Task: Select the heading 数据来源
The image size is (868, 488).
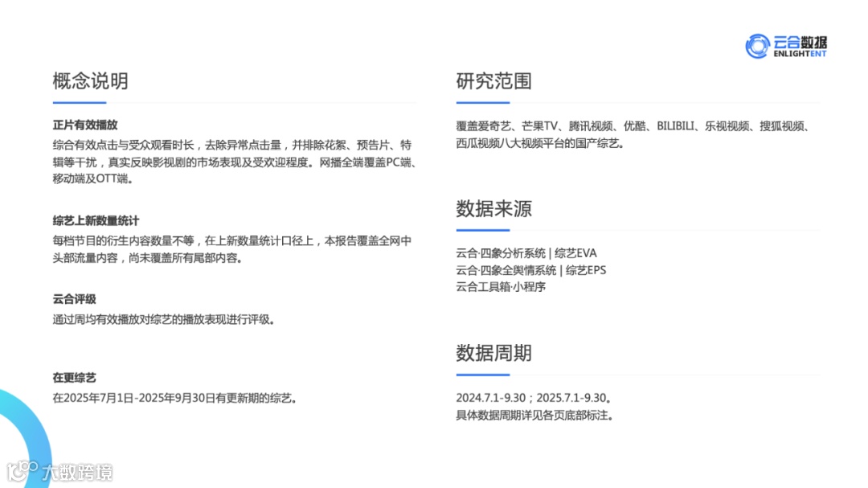Action: click(x=493, y=209)
